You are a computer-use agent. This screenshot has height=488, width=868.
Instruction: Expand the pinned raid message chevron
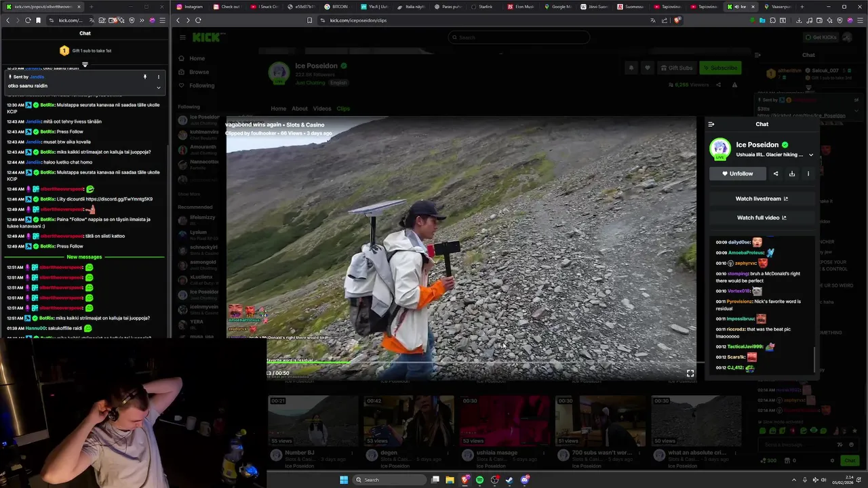click(158, 87)
